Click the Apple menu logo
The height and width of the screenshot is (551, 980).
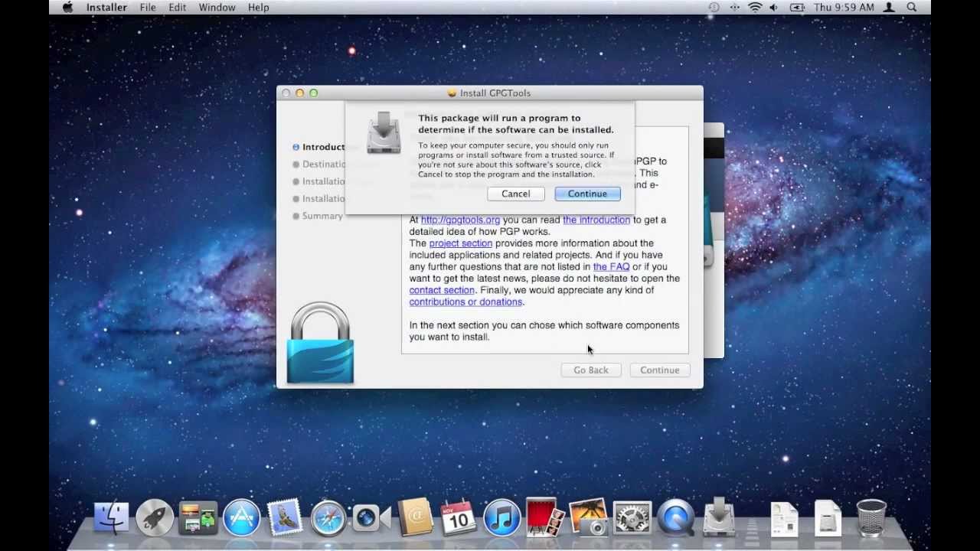67,7
